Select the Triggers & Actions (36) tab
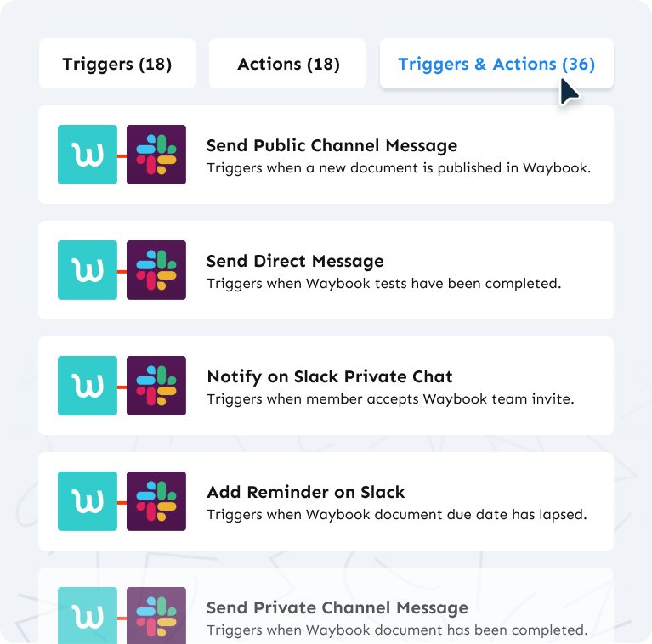This screenshot has width=652, height=644. [x=496, y=64]
